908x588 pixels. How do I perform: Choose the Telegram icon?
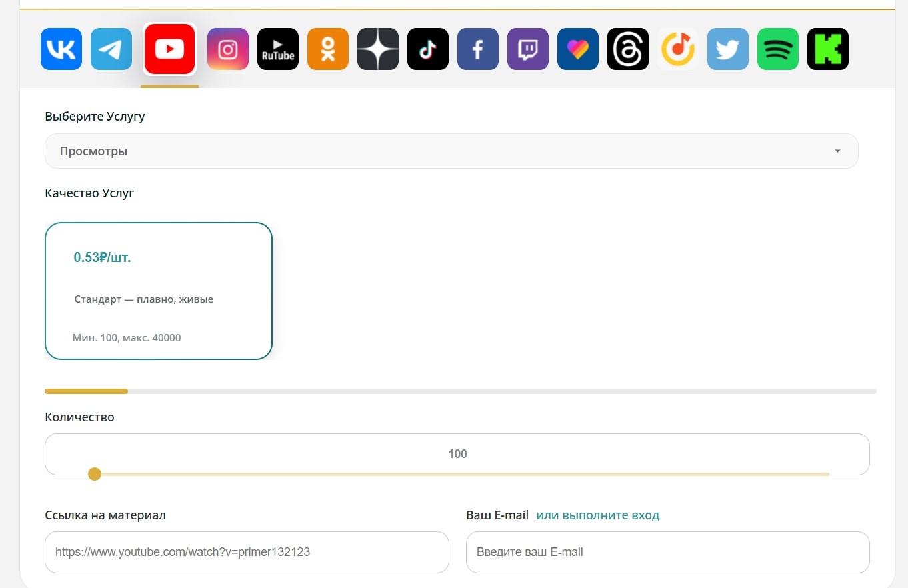(x=111, y=49)
